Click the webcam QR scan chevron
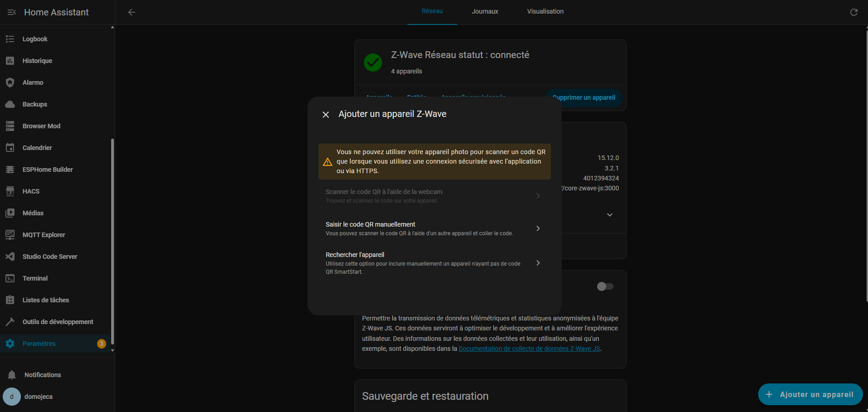Viewport: 868px width, 412px height. [x=538, y=196]
